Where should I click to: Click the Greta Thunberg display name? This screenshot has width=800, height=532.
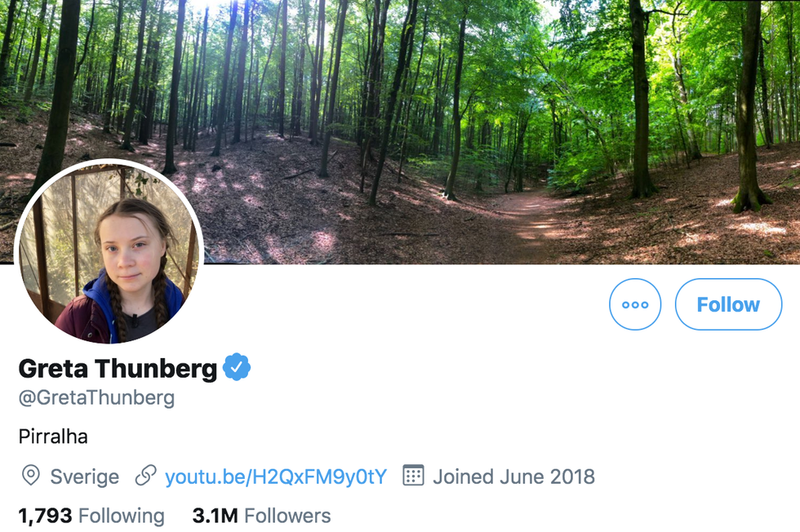[118, 369]
